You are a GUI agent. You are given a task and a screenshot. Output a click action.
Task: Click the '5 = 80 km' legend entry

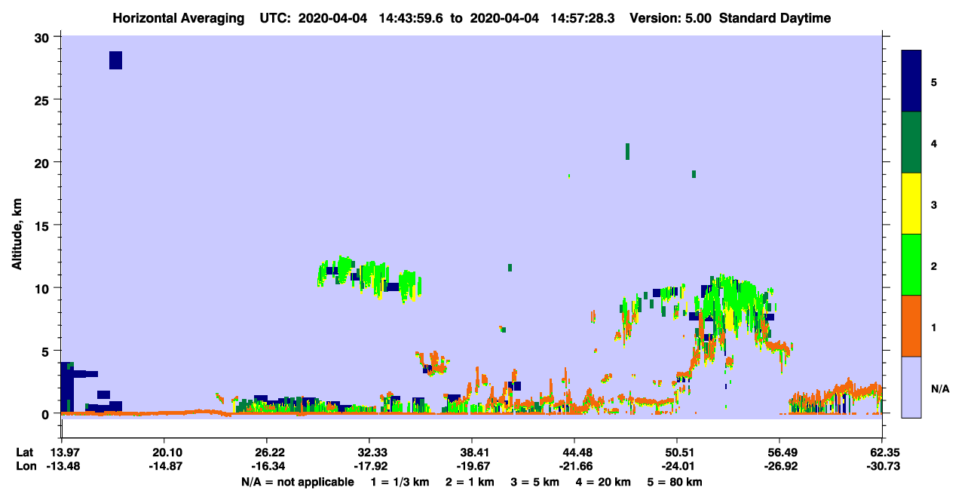point(676,482)
